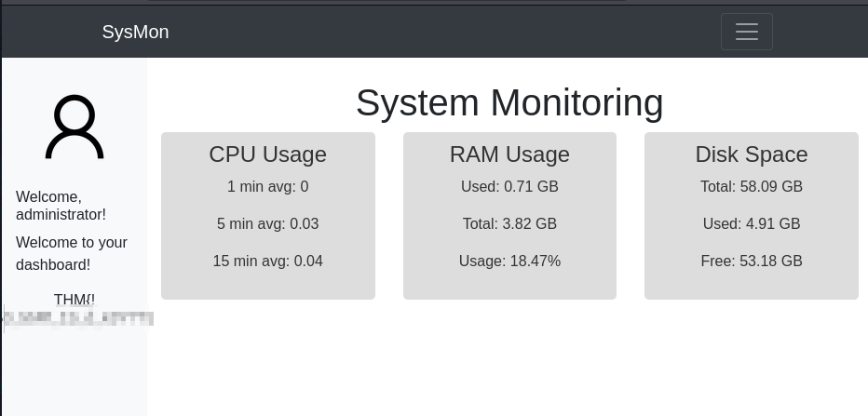
Task: Click the Welcome, administrator! greeting text
Action: tap(61, 206)
